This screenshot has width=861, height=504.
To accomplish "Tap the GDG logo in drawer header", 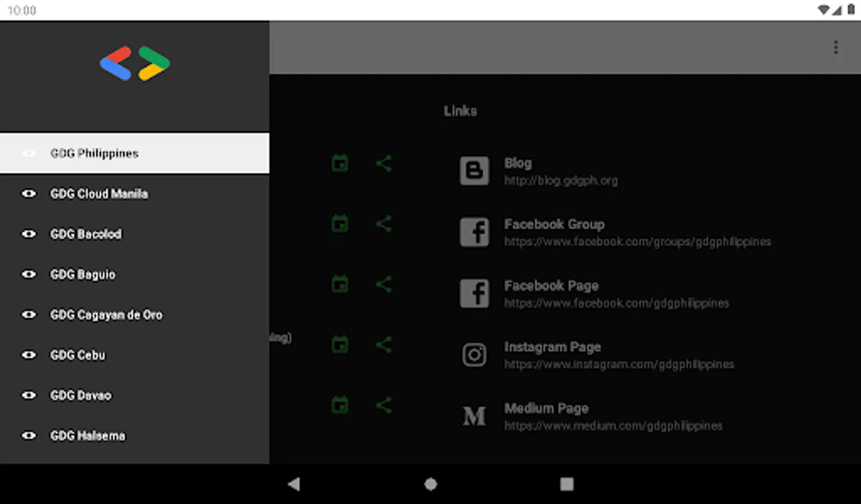I will [135, 63].
